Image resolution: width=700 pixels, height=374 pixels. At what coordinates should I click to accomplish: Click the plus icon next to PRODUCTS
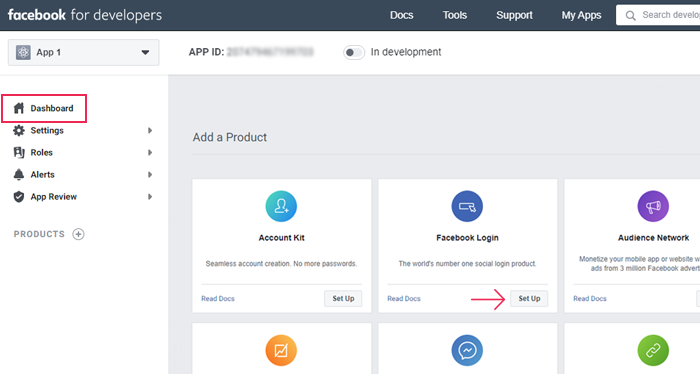(x=79, y=234)
